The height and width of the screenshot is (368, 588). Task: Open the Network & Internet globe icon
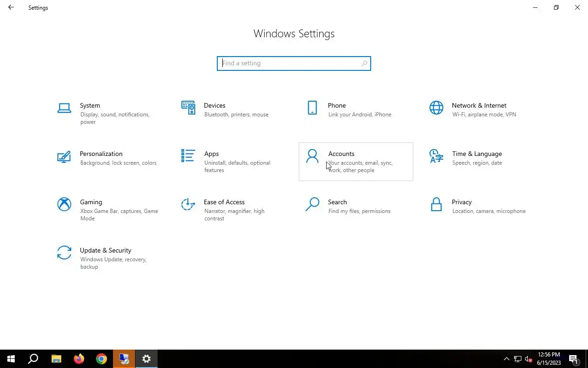click(x=436, y=108)
